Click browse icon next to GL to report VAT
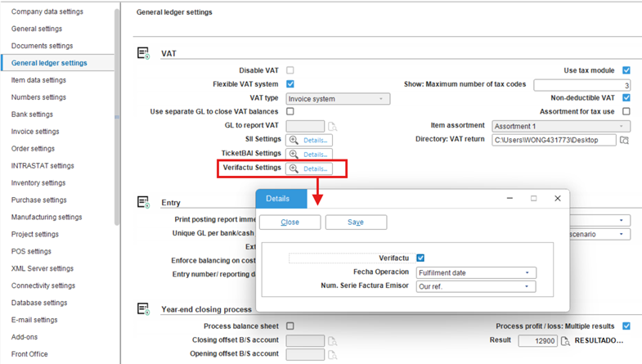The width and height of the screenshot is (642, 364). click(x=333, y=126)
